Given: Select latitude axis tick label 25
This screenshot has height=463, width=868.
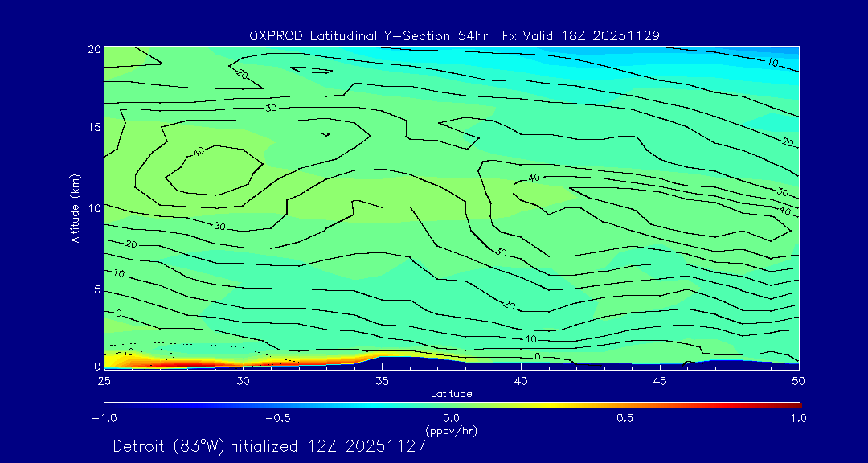Looking at the screenshot, I should coord(104,381).
